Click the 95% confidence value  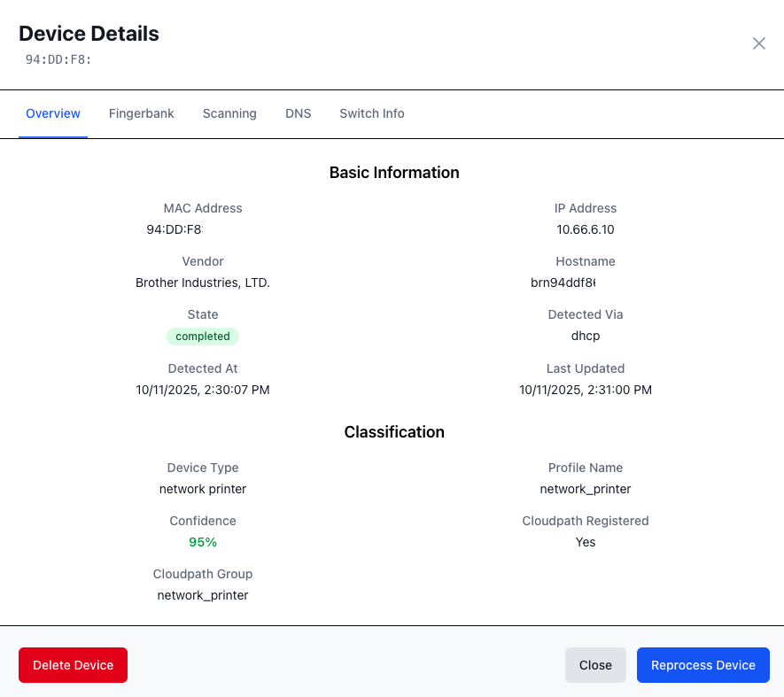[203, 542]
